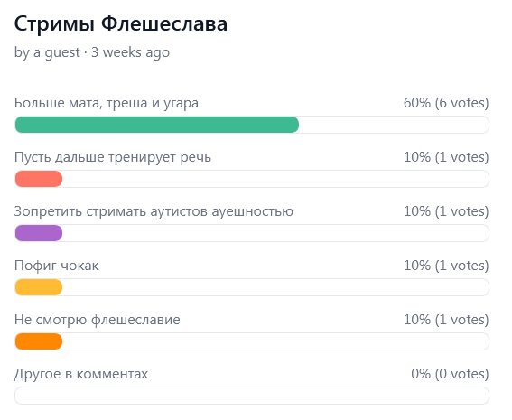Click the red progress bar fill
The width and height of the screenshot is (512, 420).
pyautogui.click(x=39, y=179)
